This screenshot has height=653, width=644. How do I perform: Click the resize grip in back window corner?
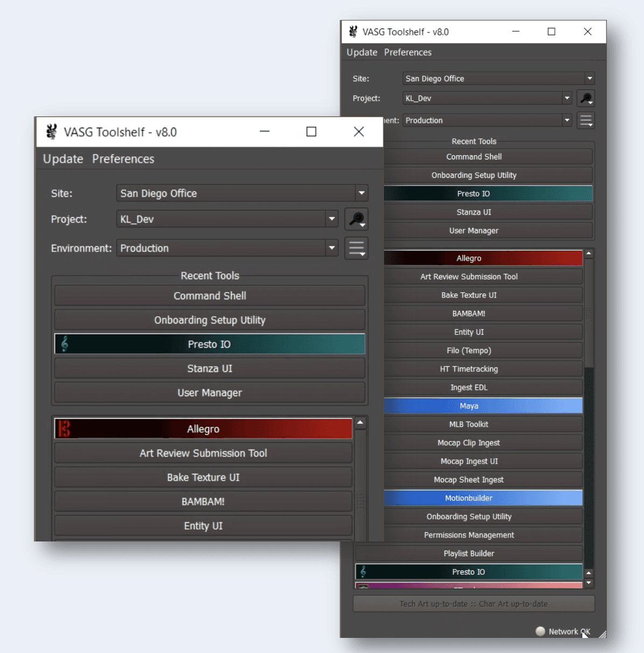click(602, 634)
